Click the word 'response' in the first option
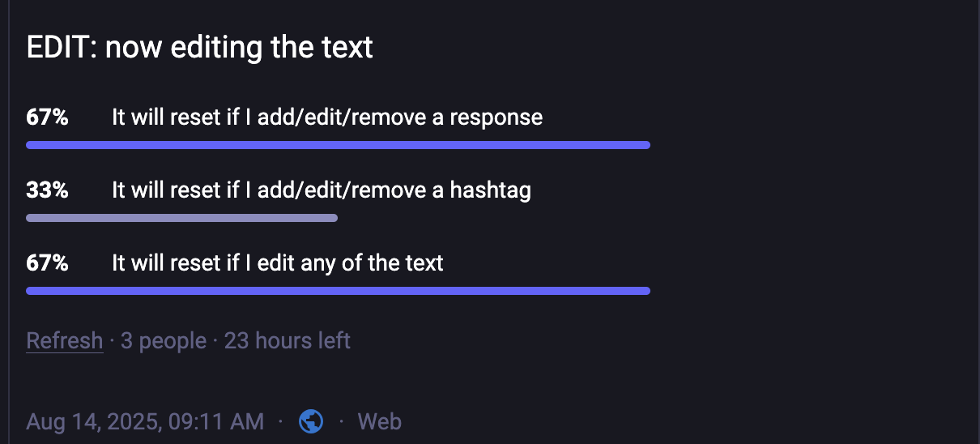980x444 pixels. tap(496, 117)
